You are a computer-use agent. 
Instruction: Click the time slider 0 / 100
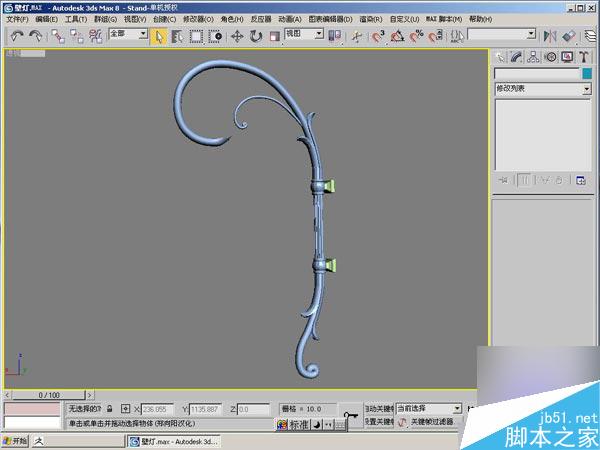click(49, 395)
